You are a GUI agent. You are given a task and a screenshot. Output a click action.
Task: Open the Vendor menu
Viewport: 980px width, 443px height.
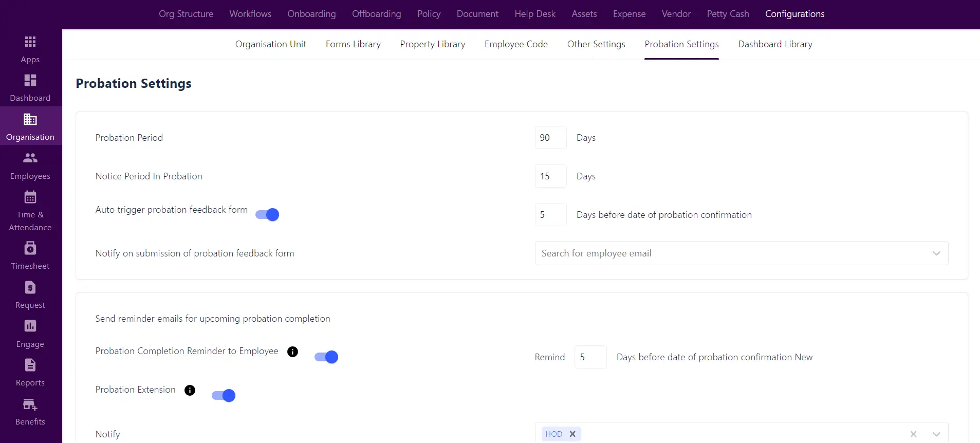coord(676,14)
